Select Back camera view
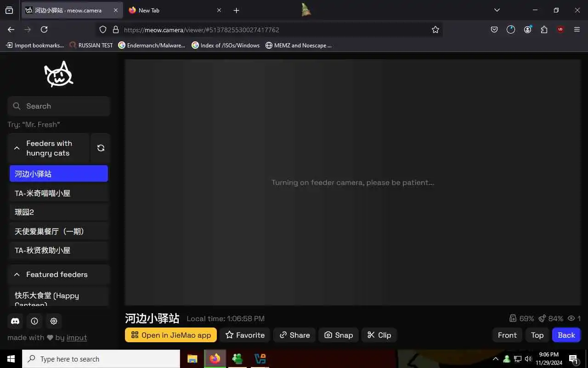Screen dimensions: 588x368 566,335
